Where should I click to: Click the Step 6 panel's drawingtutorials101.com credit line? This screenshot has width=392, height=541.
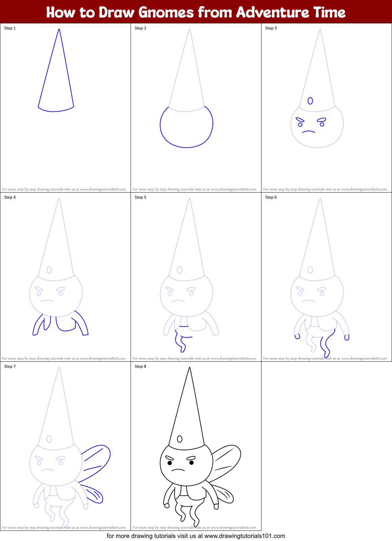pyautogui.click(x=325, y=358)
